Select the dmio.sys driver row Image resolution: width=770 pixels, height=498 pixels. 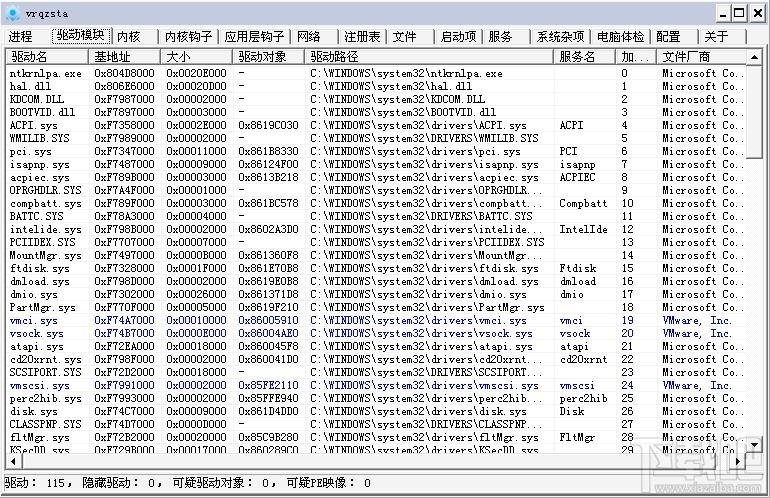(x=376, y=294)
